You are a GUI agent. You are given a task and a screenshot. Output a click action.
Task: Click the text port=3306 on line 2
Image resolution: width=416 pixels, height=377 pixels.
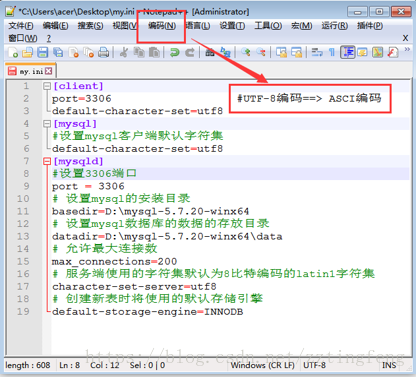82,99
